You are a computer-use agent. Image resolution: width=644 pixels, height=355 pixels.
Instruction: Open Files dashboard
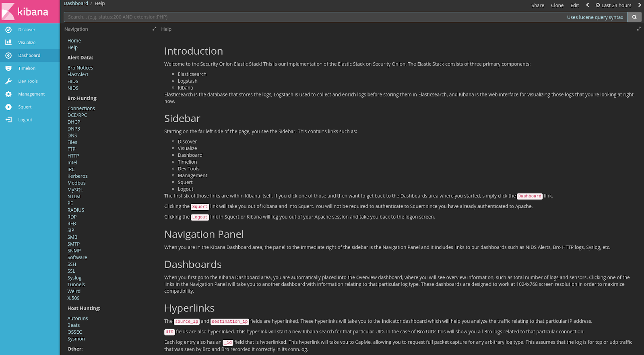pos(72,142)
